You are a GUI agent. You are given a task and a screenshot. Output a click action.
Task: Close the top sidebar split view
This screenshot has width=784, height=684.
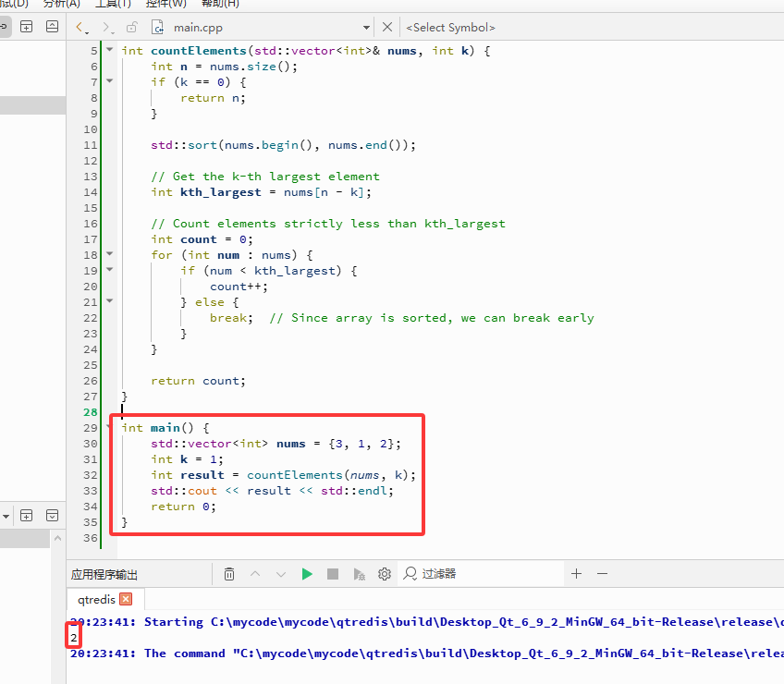click(52, 27)
